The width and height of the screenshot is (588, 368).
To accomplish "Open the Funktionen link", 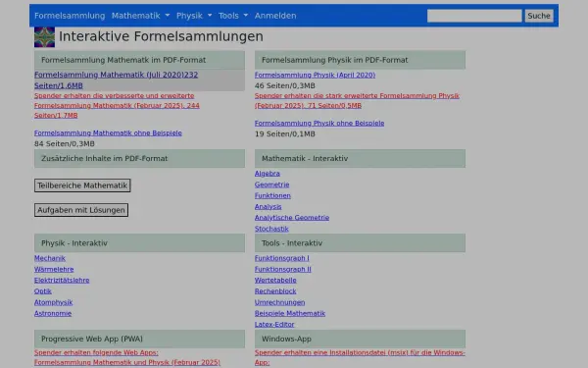I will click(272, 195).
